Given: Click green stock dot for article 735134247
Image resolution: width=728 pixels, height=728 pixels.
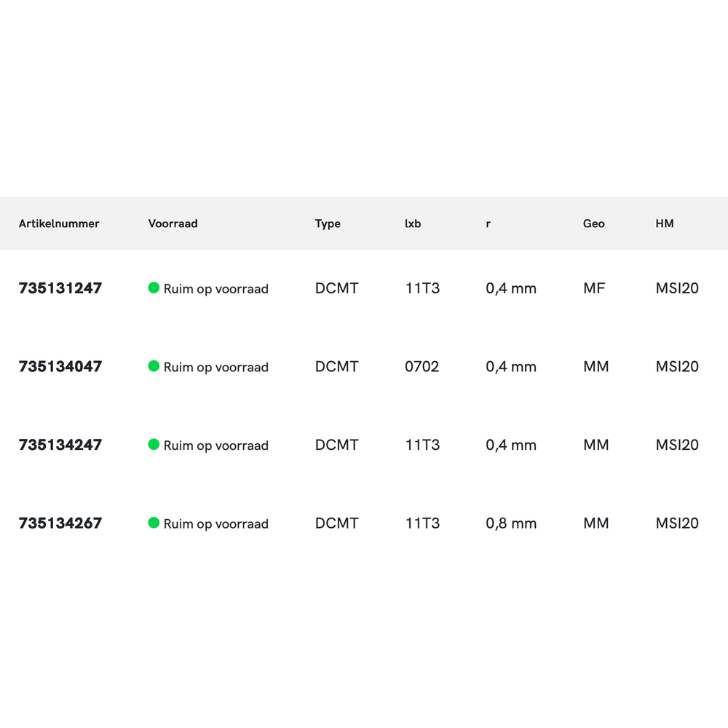Looking at the screenshot, I should click(x=154, y=444).
